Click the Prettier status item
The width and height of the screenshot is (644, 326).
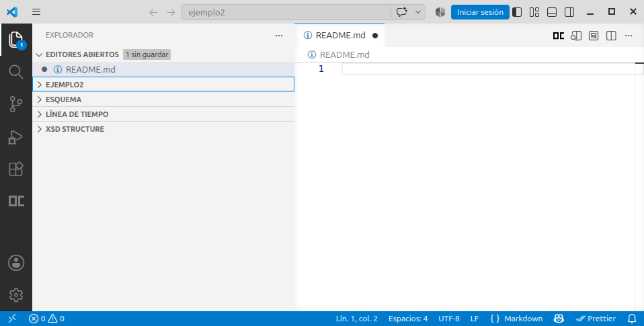tap(596, 318)
